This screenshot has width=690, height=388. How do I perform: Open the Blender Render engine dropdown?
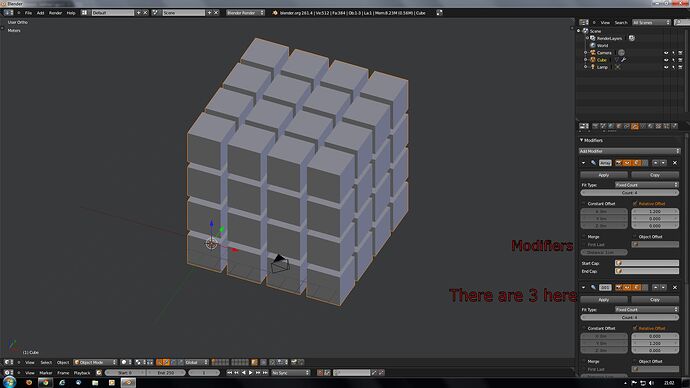(x=245, y=13)
